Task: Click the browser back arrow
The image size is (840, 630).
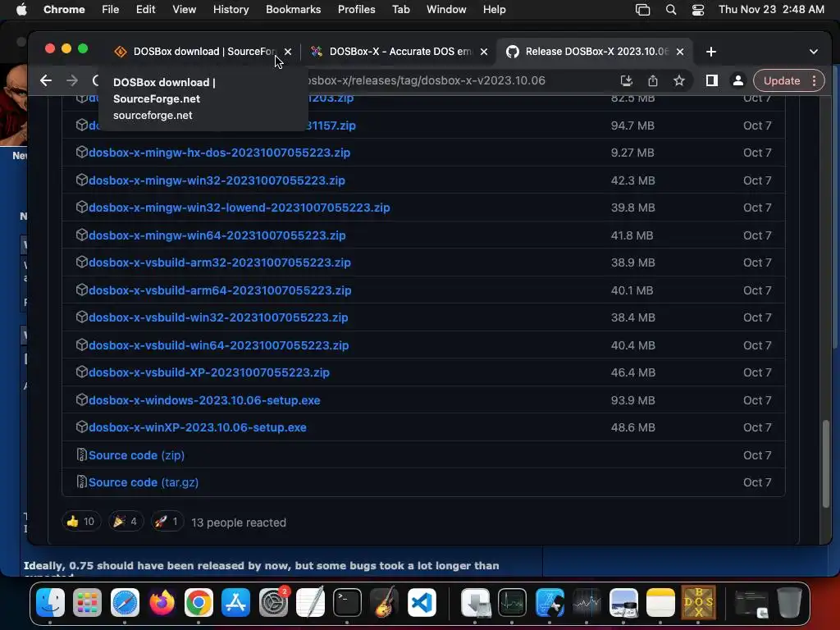Action: (46, 81)
